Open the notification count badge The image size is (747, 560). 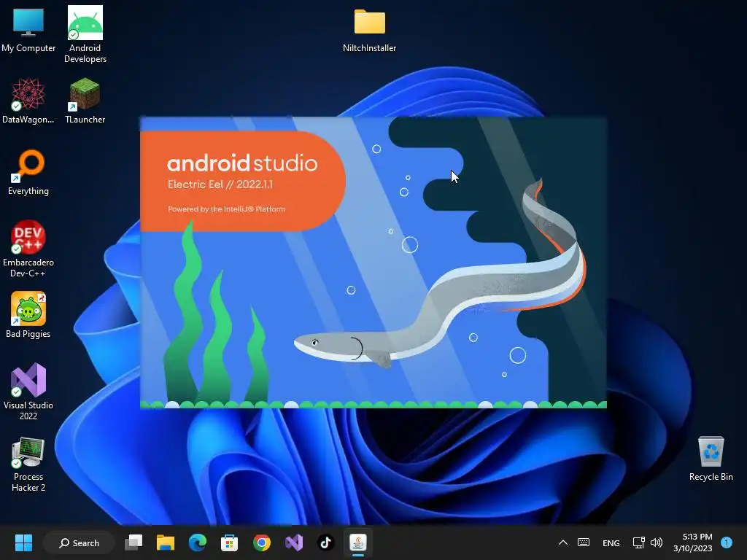[727, 542]
